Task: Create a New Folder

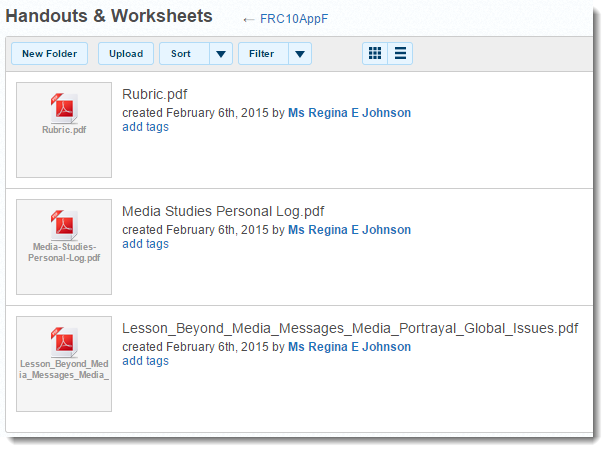Action: tap(49, 54)
